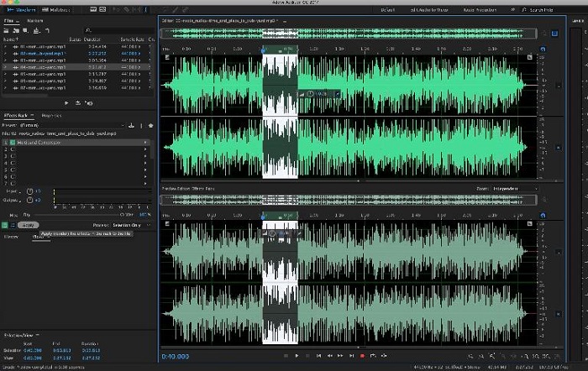Mark effects preset as favorite star
The image size is (588, 371).
pyautogui.click(x=150, y=125)
